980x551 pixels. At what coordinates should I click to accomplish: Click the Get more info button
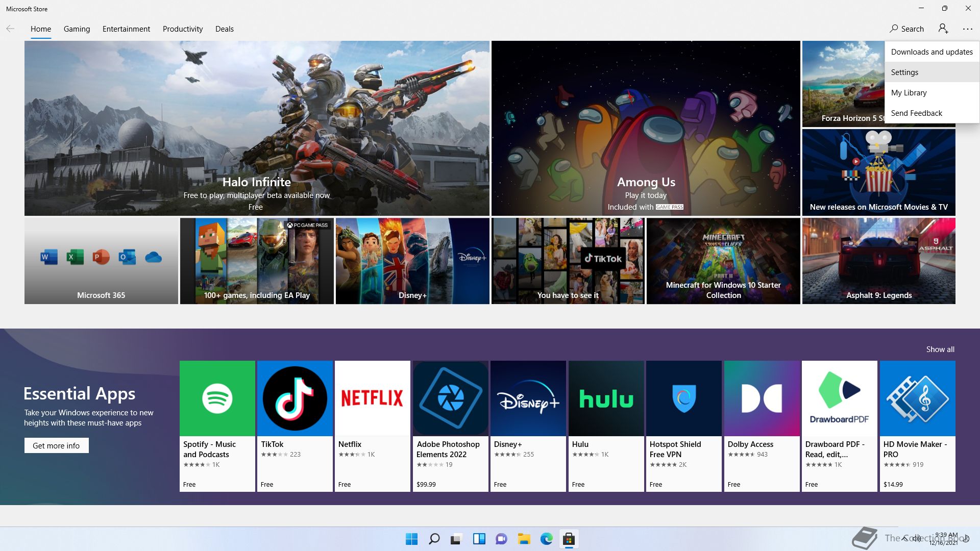pos(56,445)
